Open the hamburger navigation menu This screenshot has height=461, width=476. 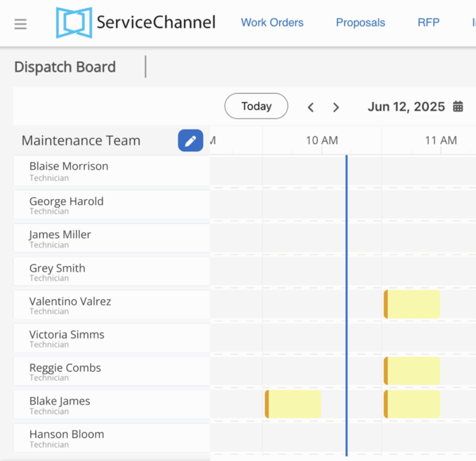(x=21, y=24)
